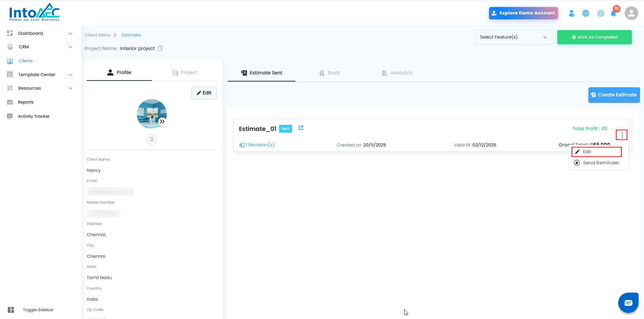The height and width of the screenshot is (319, 644).
Task: Click the double-arrow icon on profile picture
Action: pos(162,121)
